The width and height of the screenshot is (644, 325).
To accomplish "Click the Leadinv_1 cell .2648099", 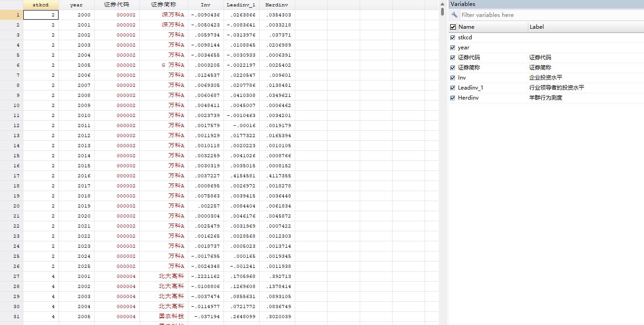I will (241, 317).
